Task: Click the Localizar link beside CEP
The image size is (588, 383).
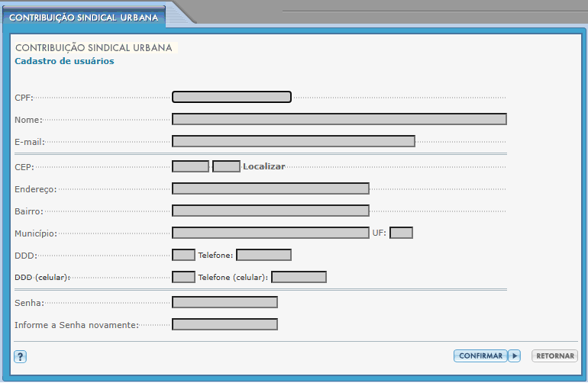Action: coord(263,166)
